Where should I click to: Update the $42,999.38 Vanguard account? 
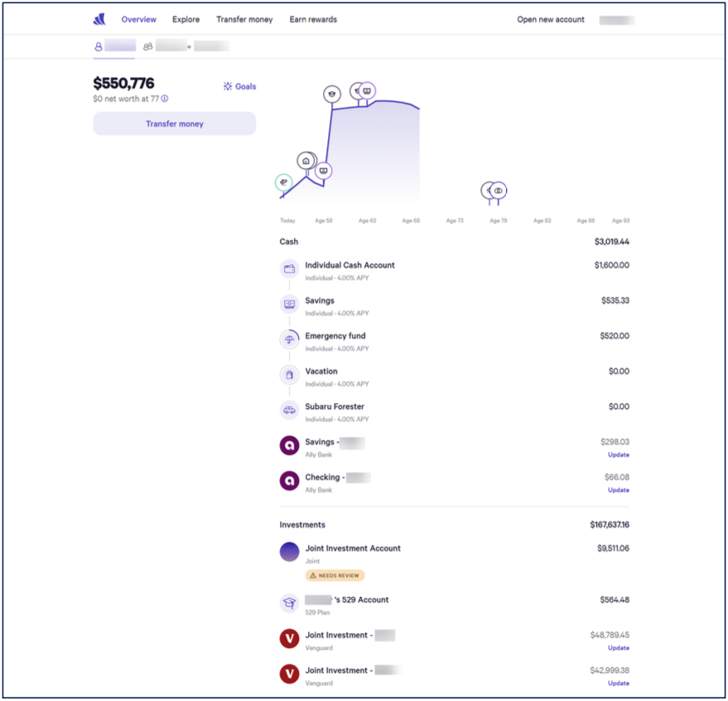click(x=619, y=683)
